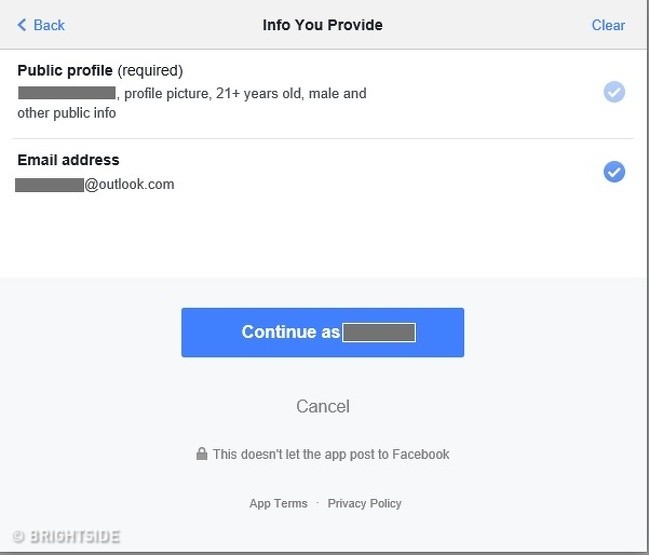This screenshot has height=555, width=649.
Task: Click the "profile picture, 21+ years old" description
Action: point(217,93)
